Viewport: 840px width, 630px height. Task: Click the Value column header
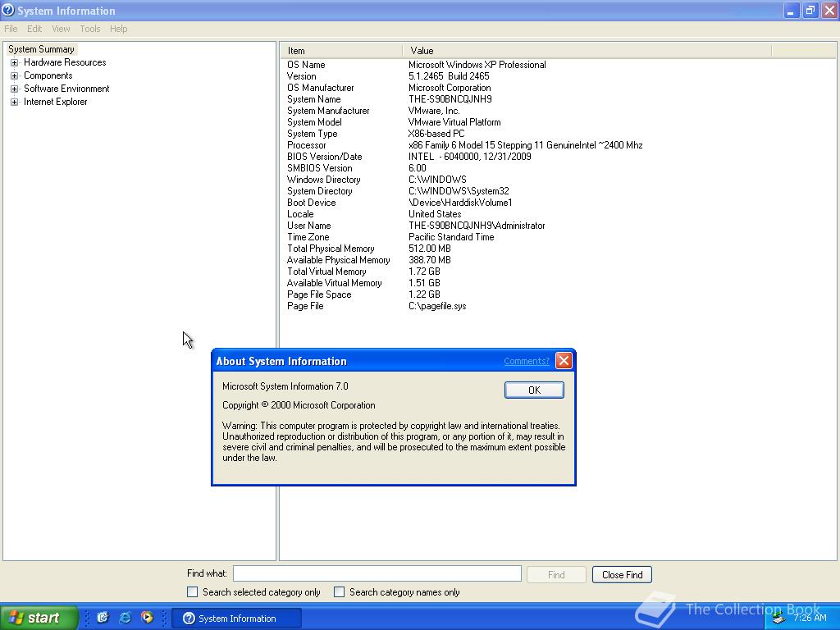[x=587, y=51]
